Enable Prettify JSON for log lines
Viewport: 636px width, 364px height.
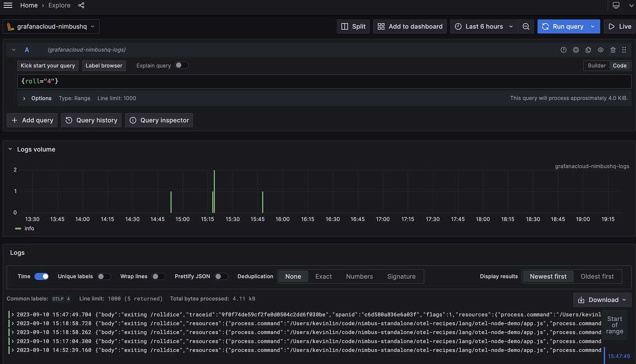[x=221, y=276]
